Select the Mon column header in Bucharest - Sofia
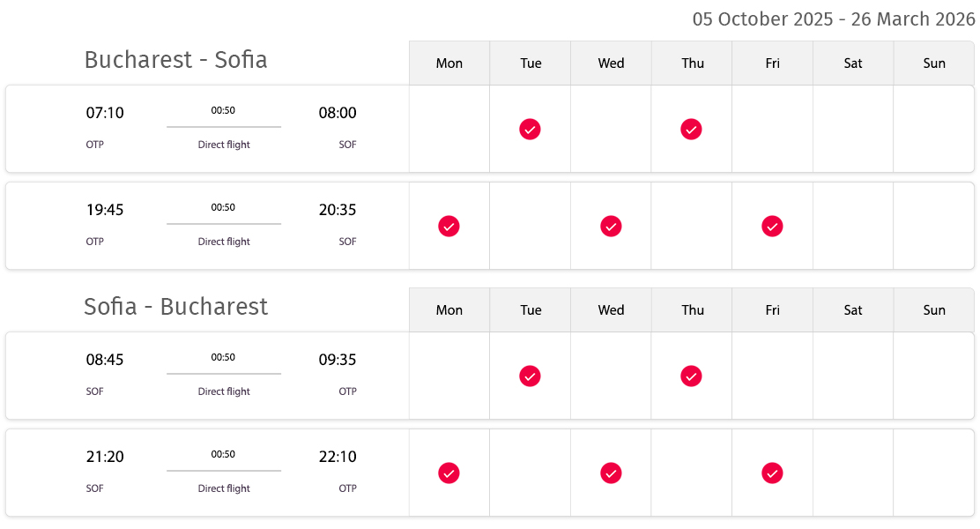This screenshot has width=980, height=529. pos(449,63)
